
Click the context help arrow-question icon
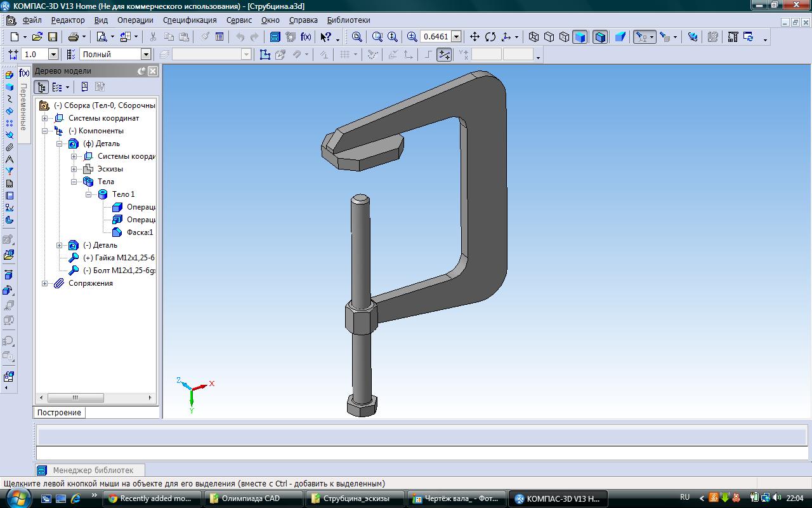[x=326, y=37]
